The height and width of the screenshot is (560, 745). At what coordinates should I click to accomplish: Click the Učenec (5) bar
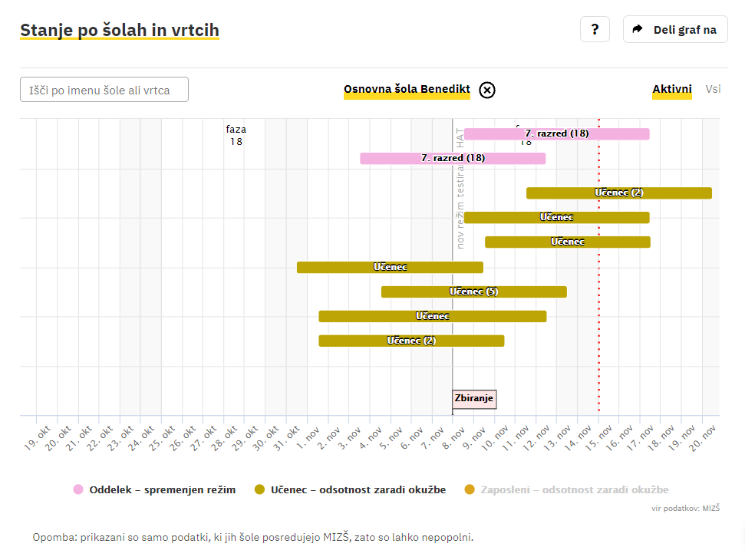(x=473, y=292)
